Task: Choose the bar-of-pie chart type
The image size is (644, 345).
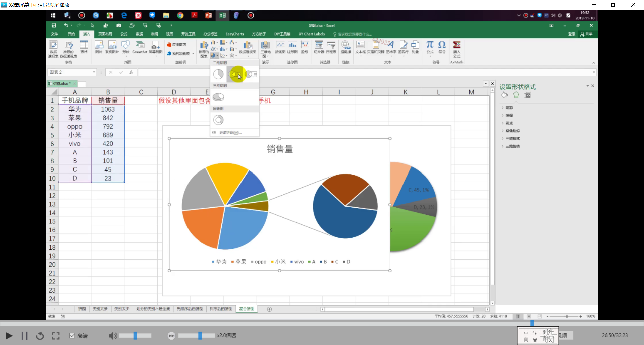Action: (251, 74)
